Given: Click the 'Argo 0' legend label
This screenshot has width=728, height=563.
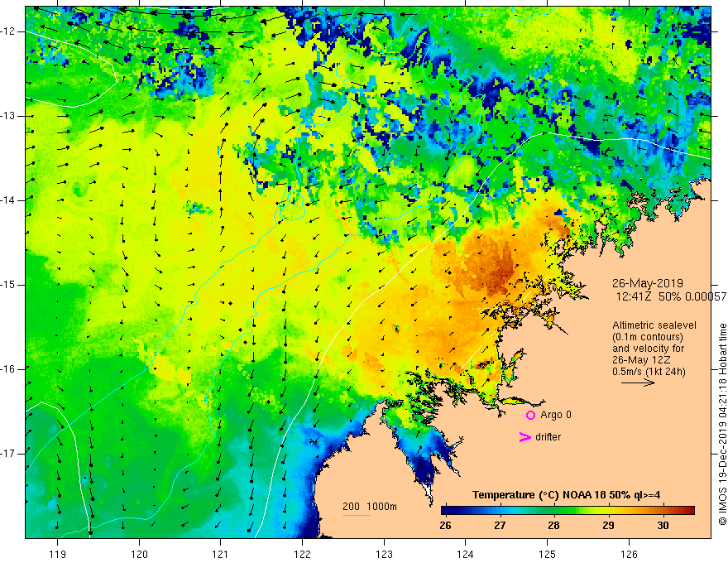Looking at the screenshot, I should coord(556,415).
